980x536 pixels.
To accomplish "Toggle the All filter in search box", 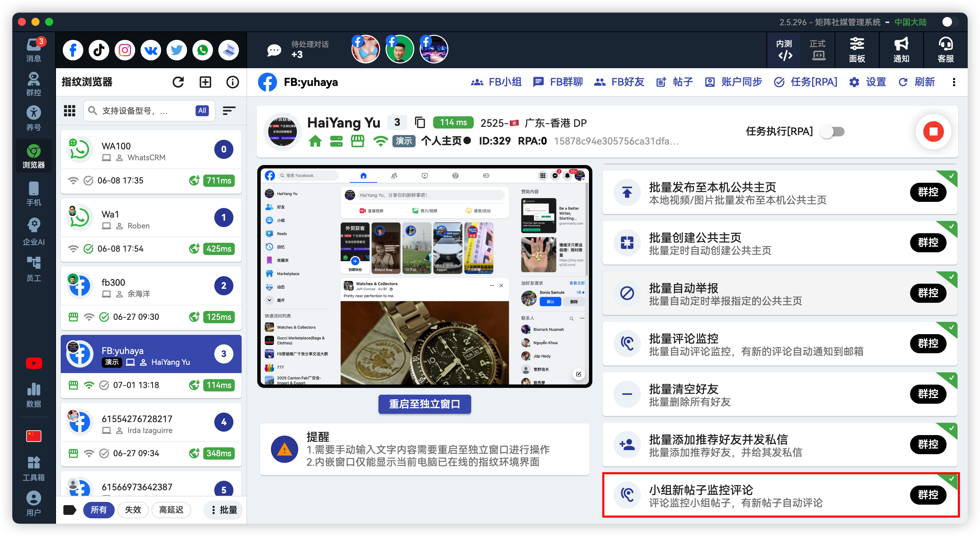I will point(202,110).
